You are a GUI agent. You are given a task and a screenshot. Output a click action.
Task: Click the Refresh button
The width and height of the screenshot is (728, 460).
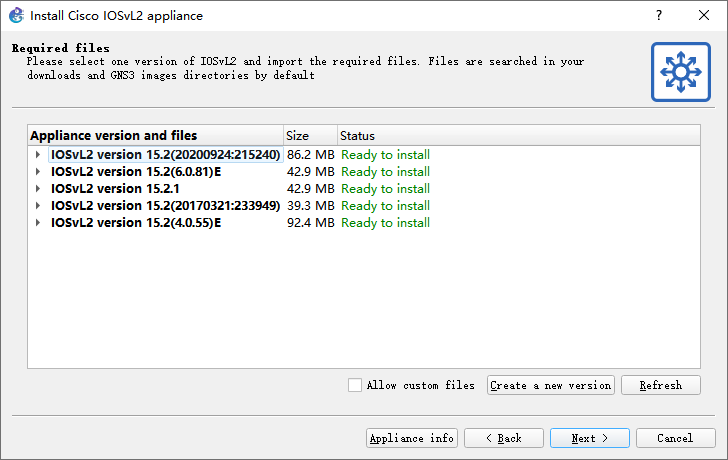(661, 385)
